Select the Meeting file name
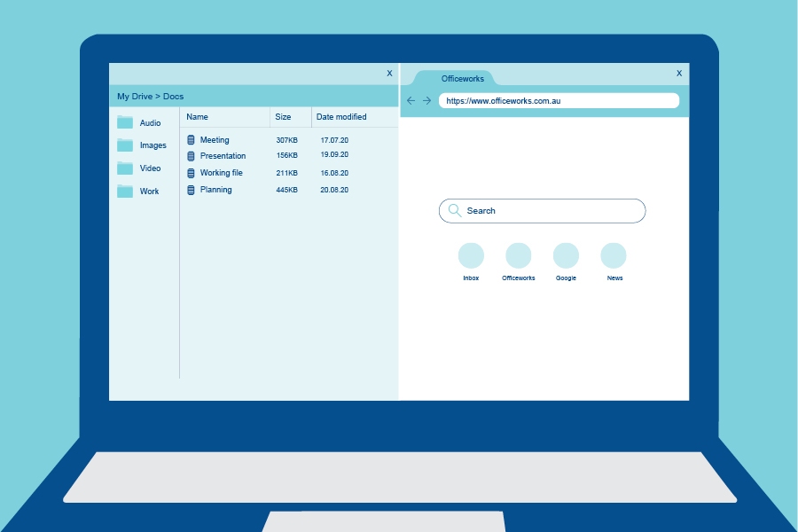Screen dimensions: 798x532 click(215, 139)
